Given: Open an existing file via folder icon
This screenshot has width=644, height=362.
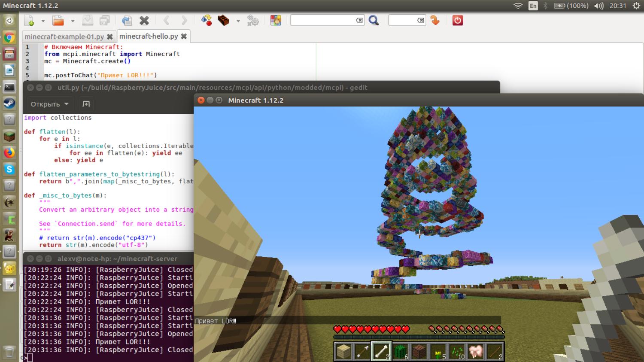Looking at the screenshot, I should tap(58, 20).
